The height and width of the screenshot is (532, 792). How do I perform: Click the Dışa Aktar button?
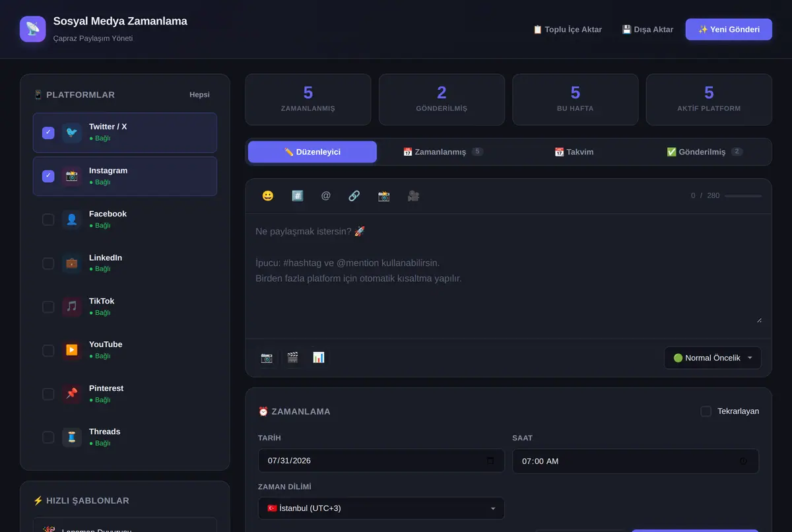click(x=647, y=29)
